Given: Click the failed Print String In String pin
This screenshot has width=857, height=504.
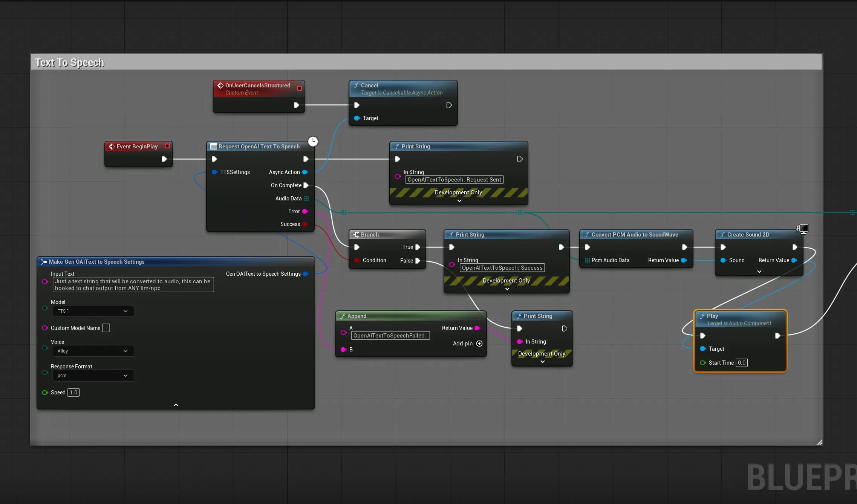Looking at the screenshot, I should (x=520, y=342).
